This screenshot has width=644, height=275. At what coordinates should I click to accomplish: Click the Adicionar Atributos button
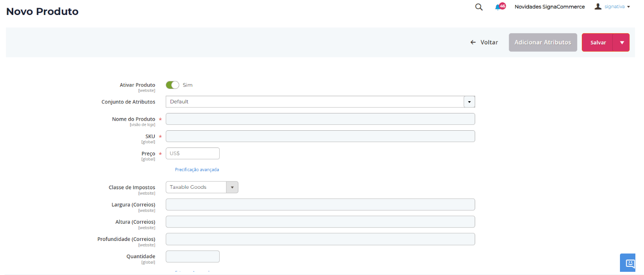[542, 42]
